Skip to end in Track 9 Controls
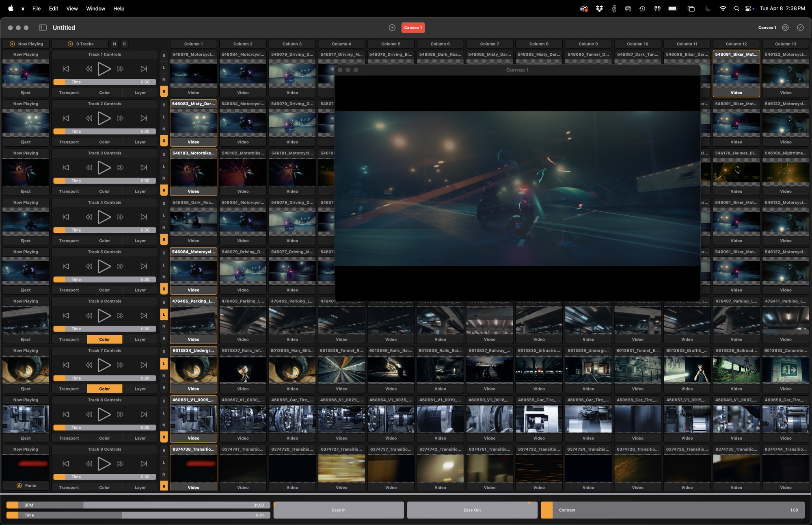 [x=144, y=464]
